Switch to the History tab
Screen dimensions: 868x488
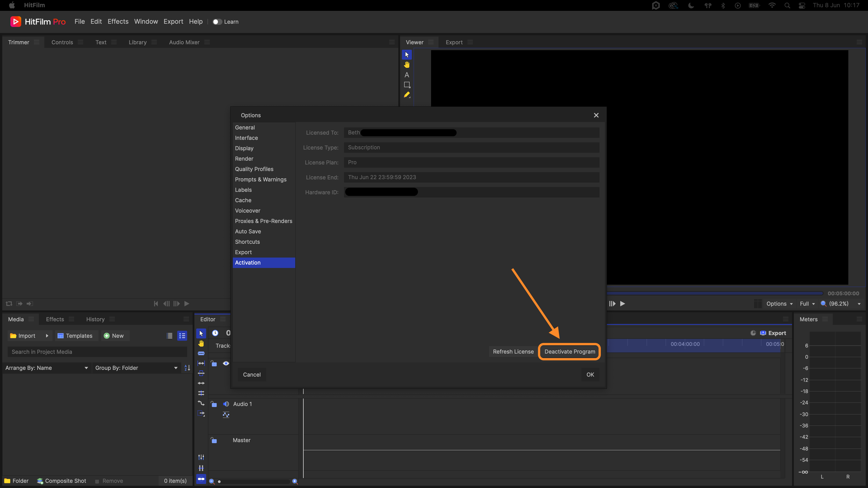pyautogui.click(x=95, y=319)
